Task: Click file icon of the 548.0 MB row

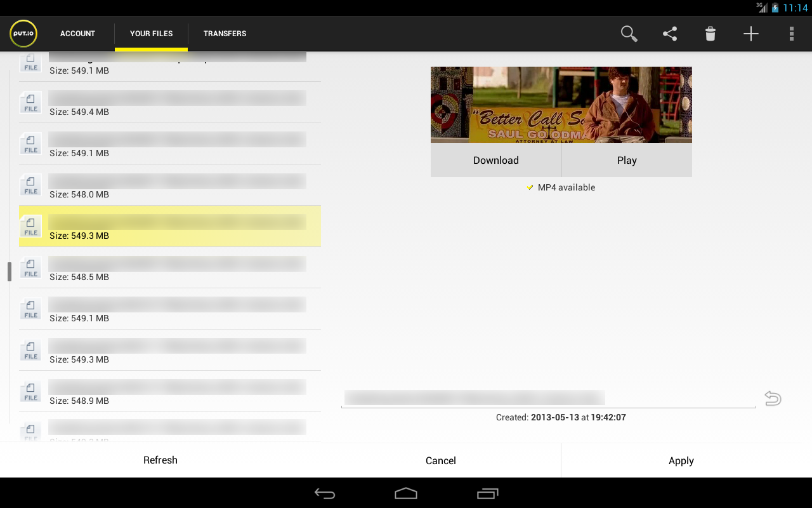Action: [x=30, y=185]
